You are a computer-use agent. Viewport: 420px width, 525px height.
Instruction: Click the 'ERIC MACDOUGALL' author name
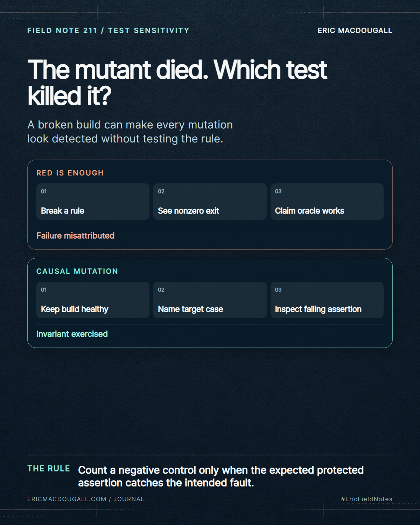355,30
